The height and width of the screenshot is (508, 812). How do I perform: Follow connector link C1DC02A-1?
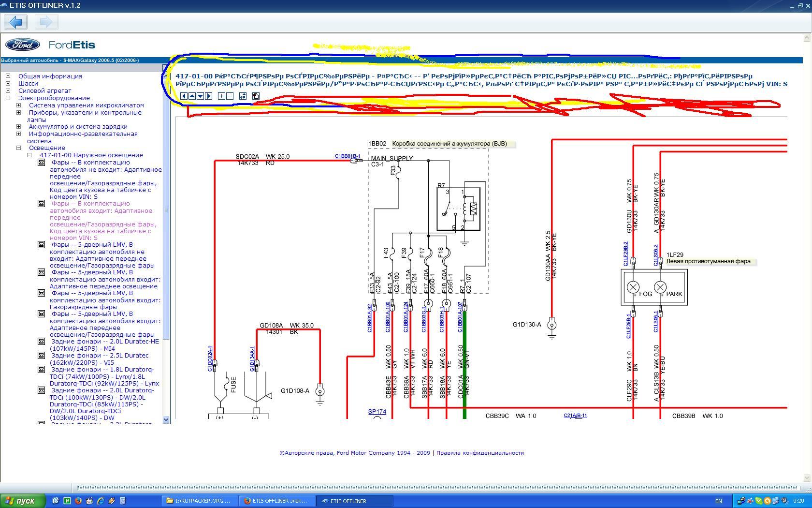(x=210, y=359)
